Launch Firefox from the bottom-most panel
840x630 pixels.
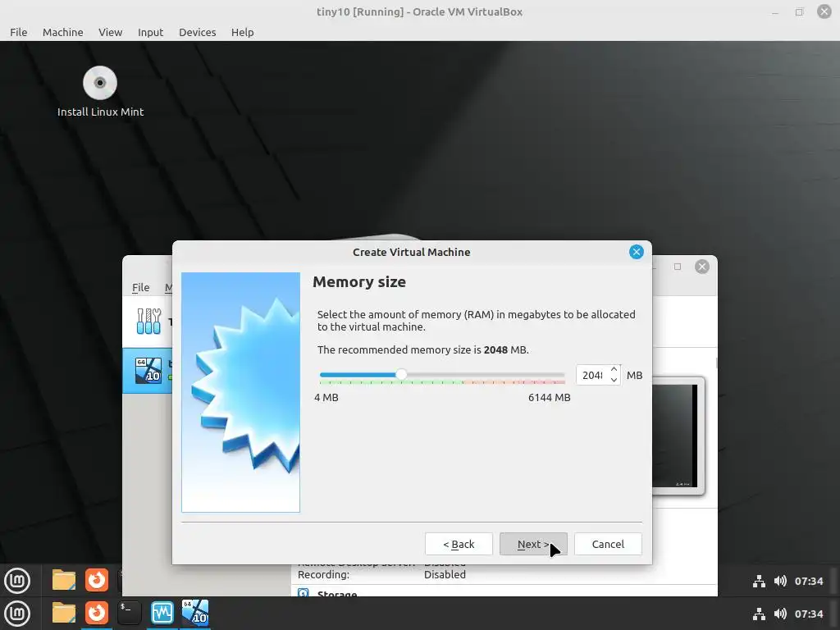pyautogui.click(x=97, y=613)
